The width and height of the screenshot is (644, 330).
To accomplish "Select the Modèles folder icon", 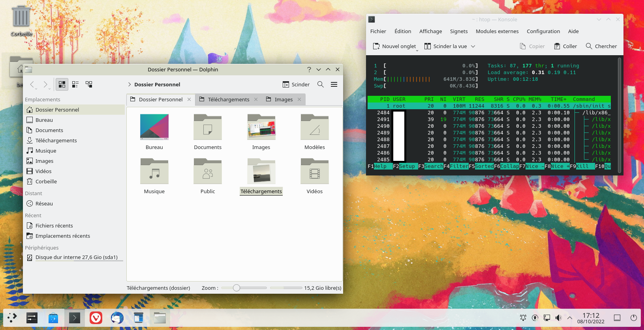I will pyautogui.click(x=315, y=127).
